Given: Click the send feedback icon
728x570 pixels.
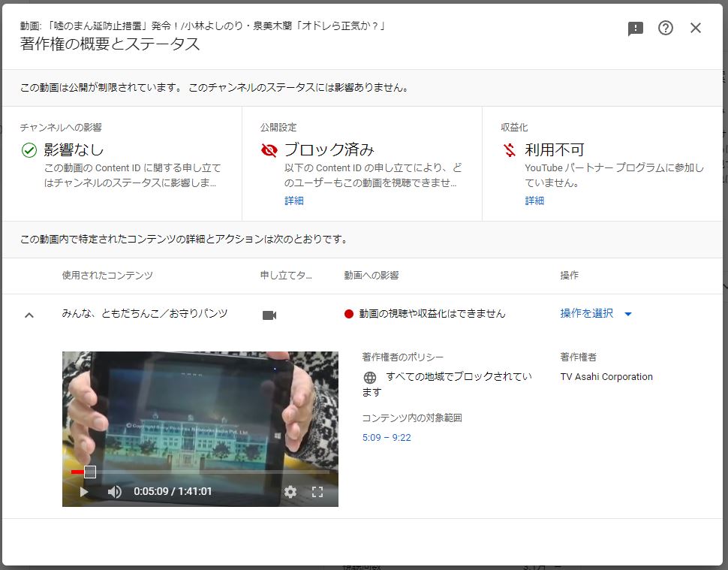Looking at the screenshot, I should (x=636, y=29).
